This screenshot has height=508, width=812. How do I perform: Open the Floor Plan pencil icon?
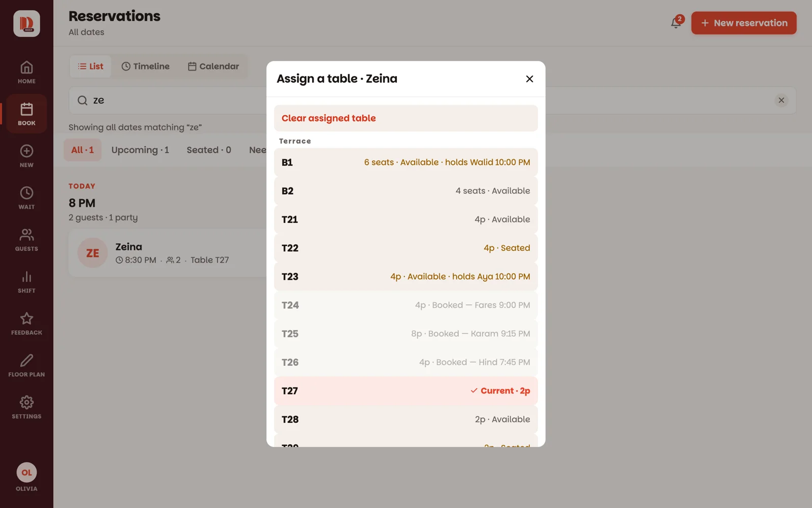pyautogui.click(x=26, y=366)
